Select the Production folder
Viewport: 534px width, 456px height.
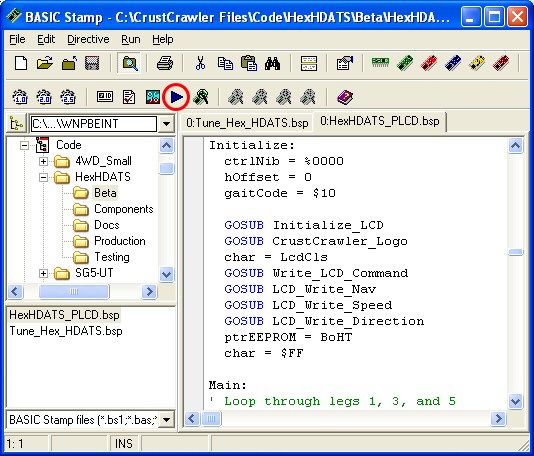[x=120, y=241]
